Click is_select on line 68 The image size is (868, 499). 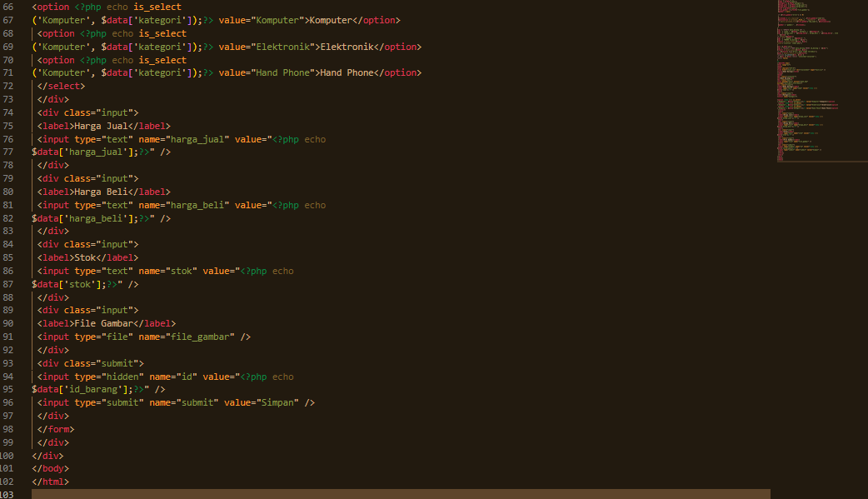click(x=162, y=34)
